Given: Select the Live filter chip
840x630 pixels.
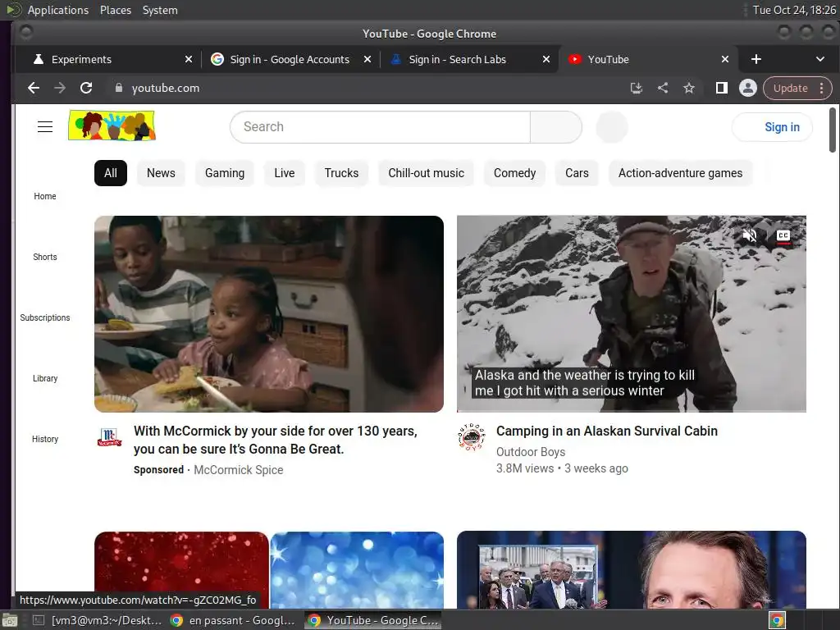Looking at the screenshot, I should (x=285, y=173).
